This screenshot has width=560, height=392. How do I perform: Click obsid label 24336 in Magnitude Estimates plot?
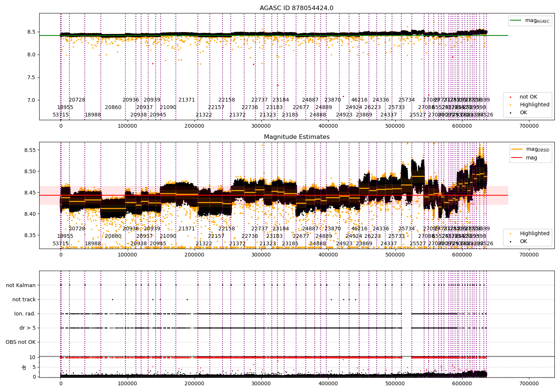381,229
